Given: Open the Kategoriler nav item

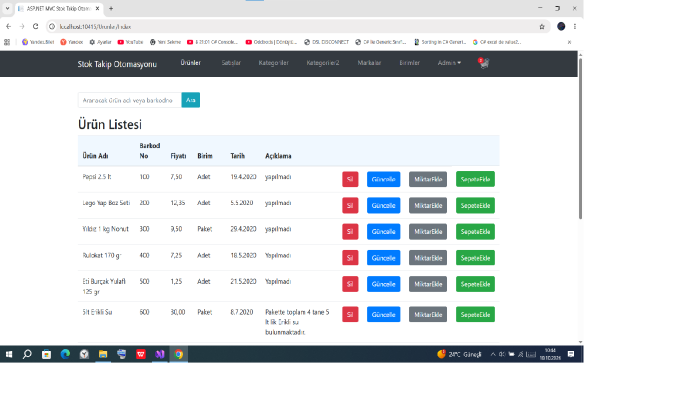Looking at the screenshot, I should point(274,63).
